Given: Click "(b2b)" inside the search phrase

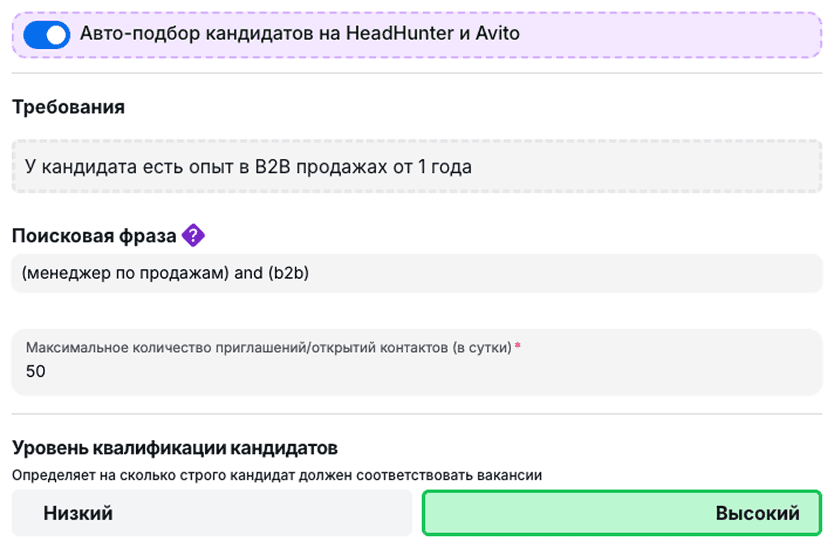Looking at the screenshot, I should pos(288,273).
